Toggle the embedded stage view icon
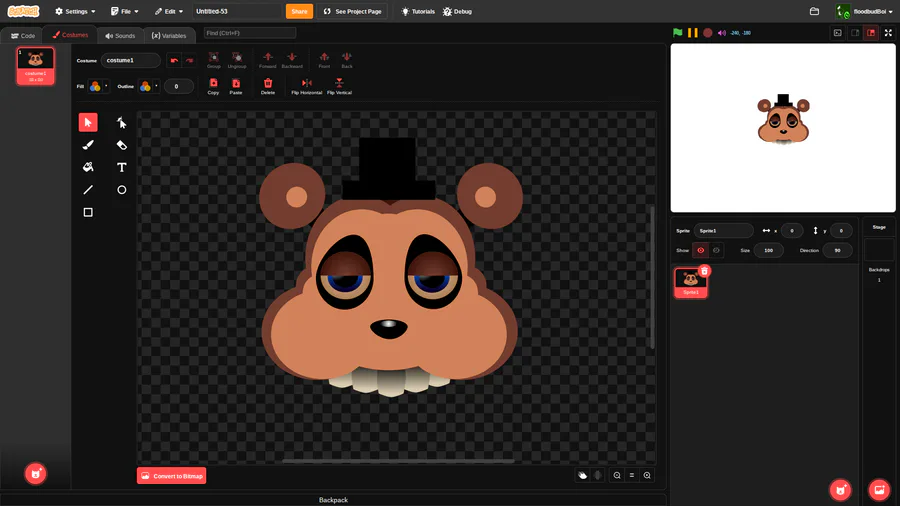 pyautogui.click(x=837, y=33)
